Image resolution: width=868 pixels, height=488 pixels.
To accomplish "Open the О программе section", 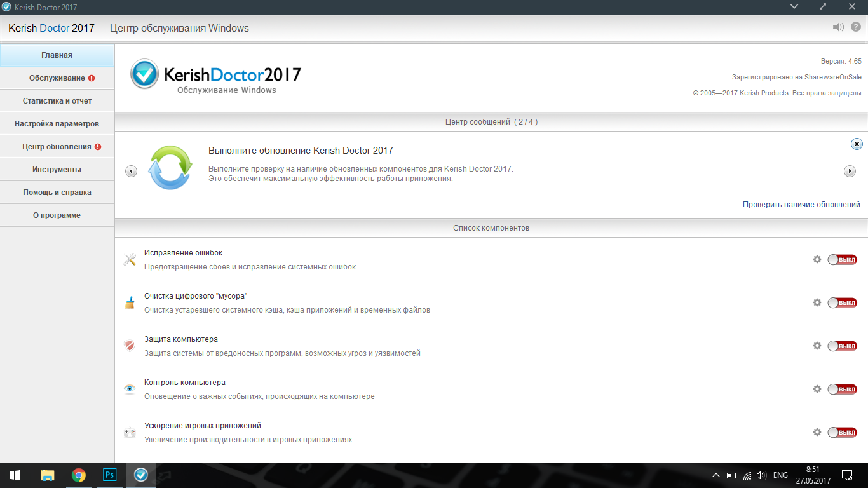I will pyautogui.click(x=57, y=215).
